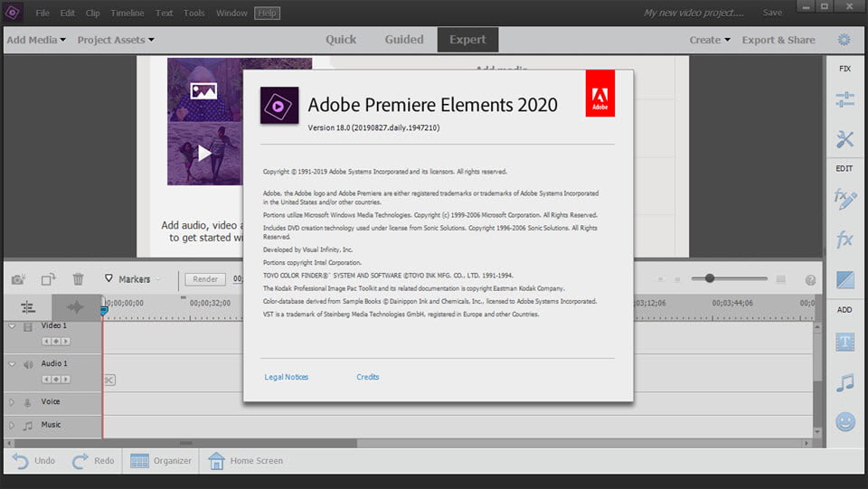Open the File menu

[42, 13]
